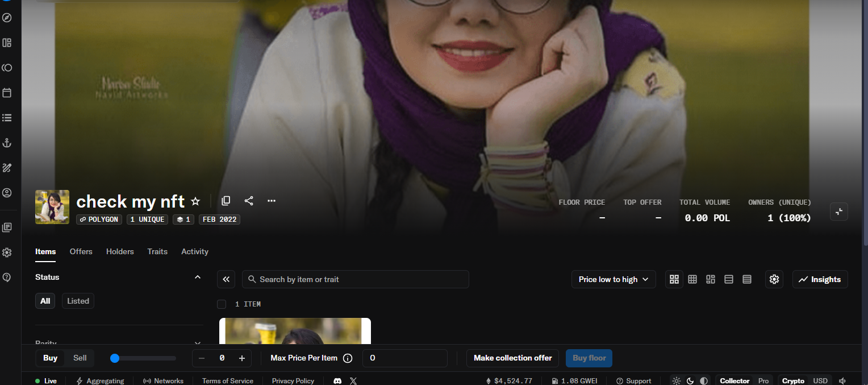868x385 pixels.
Task: Collapse the collection banner stats
Action: pos(839,211)
